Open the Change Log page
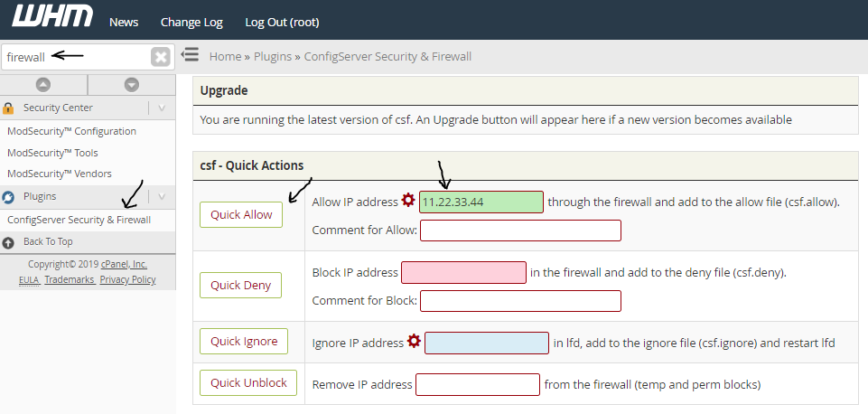868x414 pixels. point(191,23)
